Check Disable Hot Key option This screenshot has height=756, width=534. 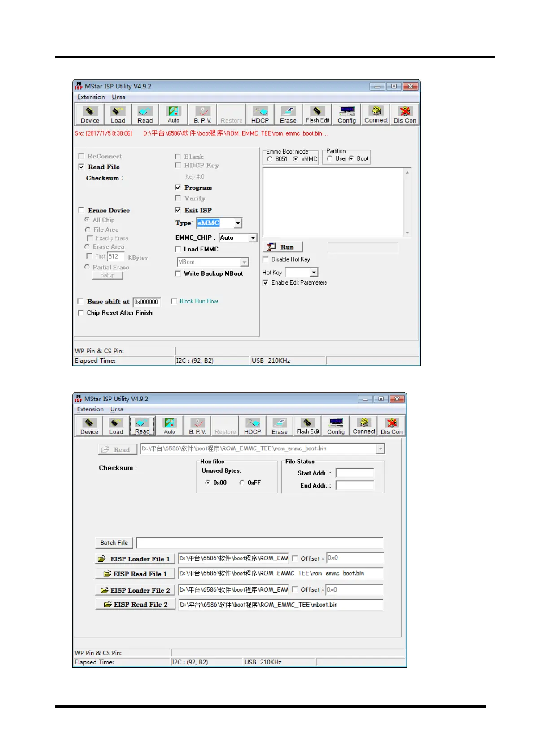(x=265, y=259)
